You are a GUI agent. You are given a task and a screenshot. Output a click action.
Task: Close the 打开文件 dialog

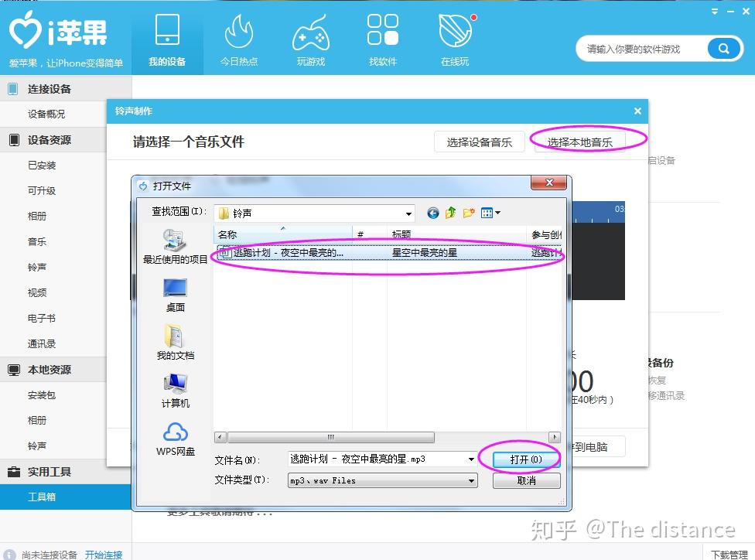[549, 183]
